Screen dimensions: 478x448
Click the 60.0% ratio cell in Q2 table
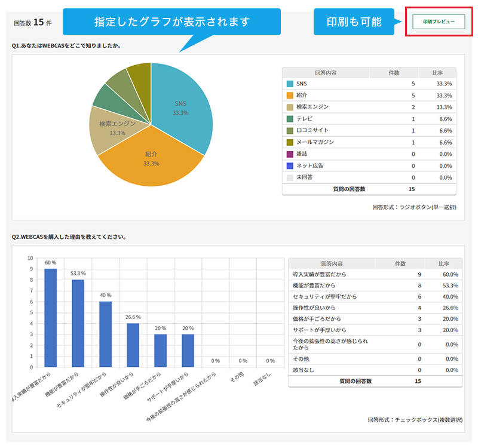click(451, 275)
